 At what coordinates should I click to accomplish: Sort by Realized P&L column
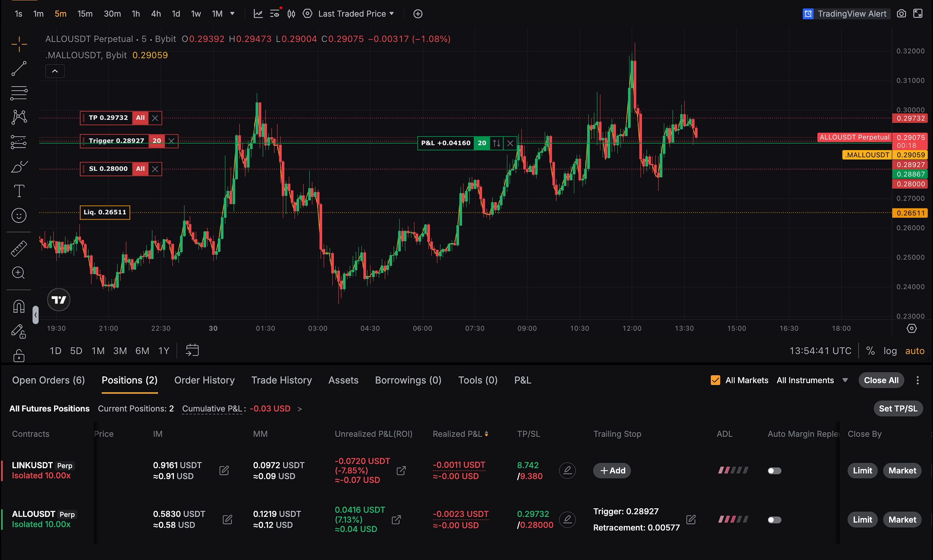(460, 434)
